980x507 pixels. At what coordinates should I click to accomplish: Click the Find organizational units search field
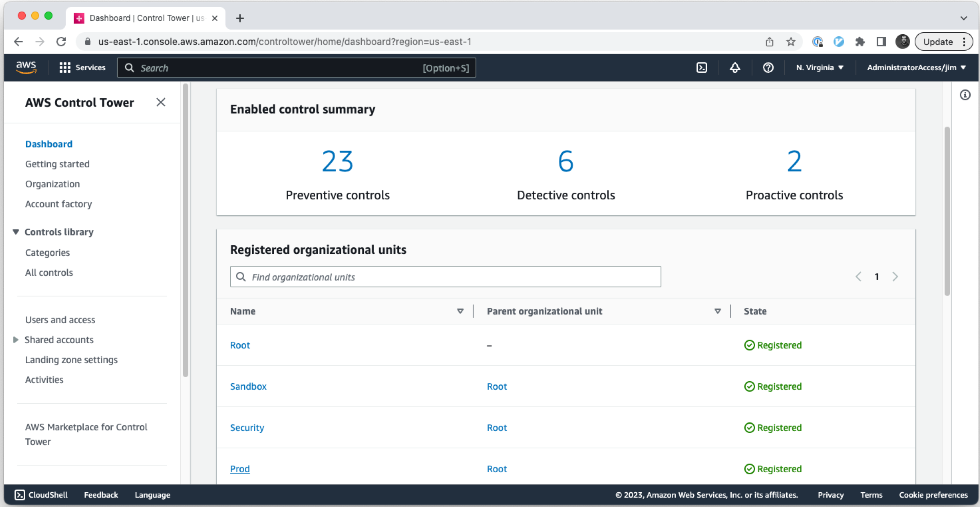[445, 277]
